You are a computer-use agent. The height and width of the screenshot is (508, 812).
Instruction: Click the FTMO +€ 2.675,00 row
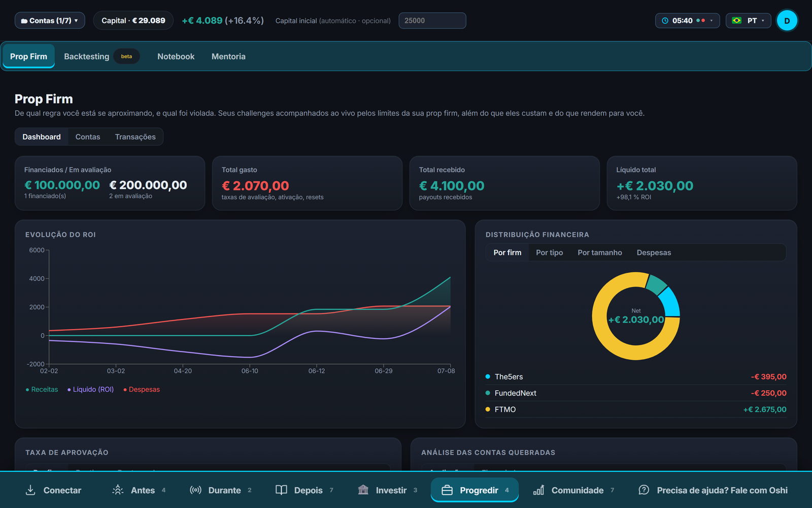(x=636, y=409)
